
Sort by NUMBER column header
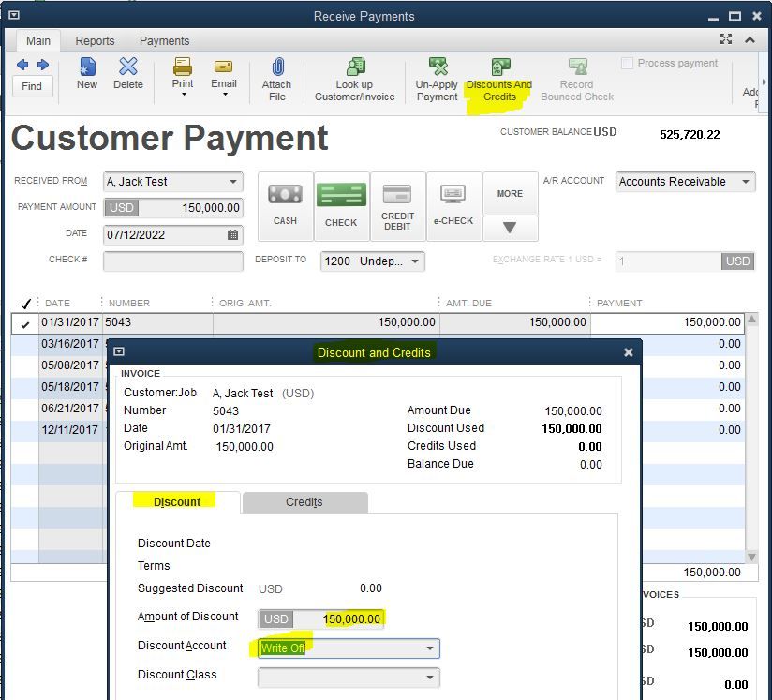click(129, 304)
